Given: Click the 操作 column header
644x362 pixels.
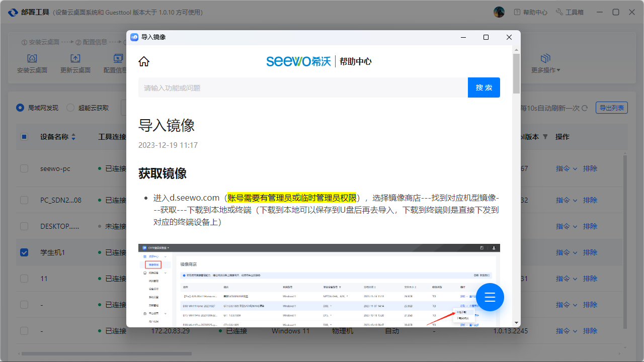Looking at the screenshot, I should coord(562,137).
